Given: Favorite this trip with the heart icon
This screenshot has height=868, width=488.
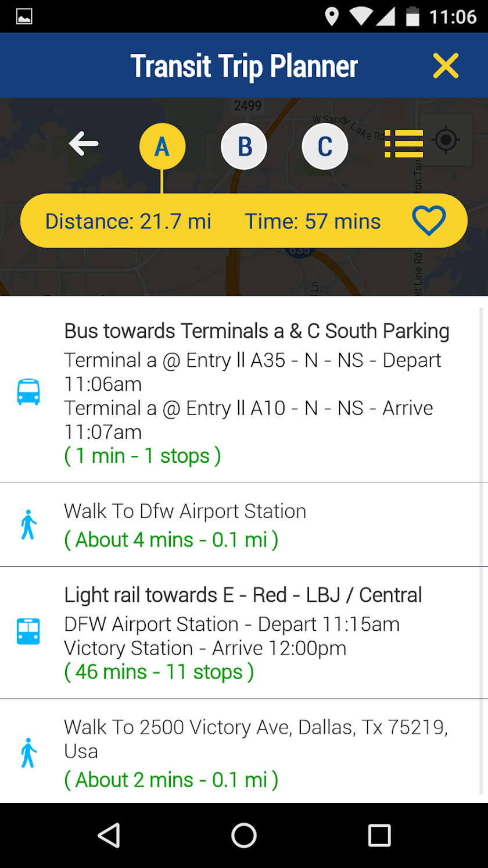Looking at the screenshot, I should (429, 221).
